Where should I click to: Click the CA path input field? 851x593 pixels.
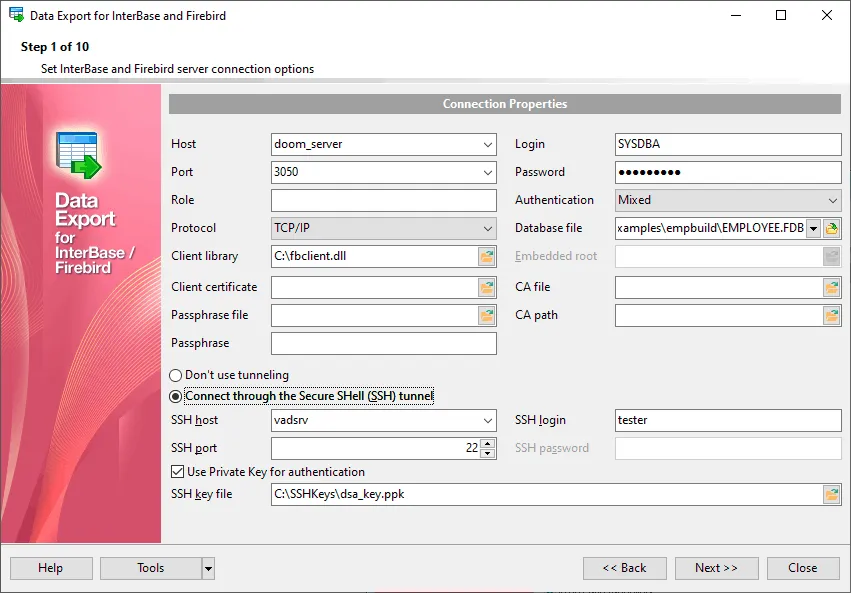click(x=719, y=315)
